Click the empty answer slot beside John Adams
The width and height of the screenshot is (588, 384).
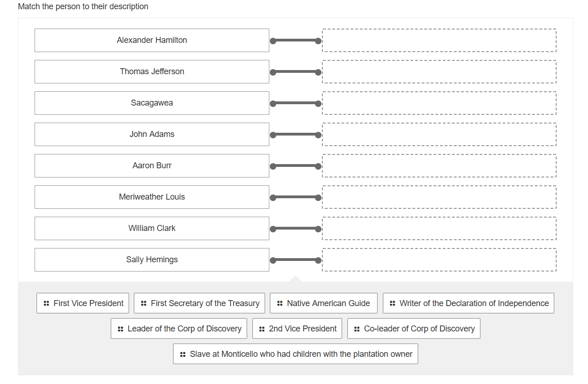coord(439,134)
